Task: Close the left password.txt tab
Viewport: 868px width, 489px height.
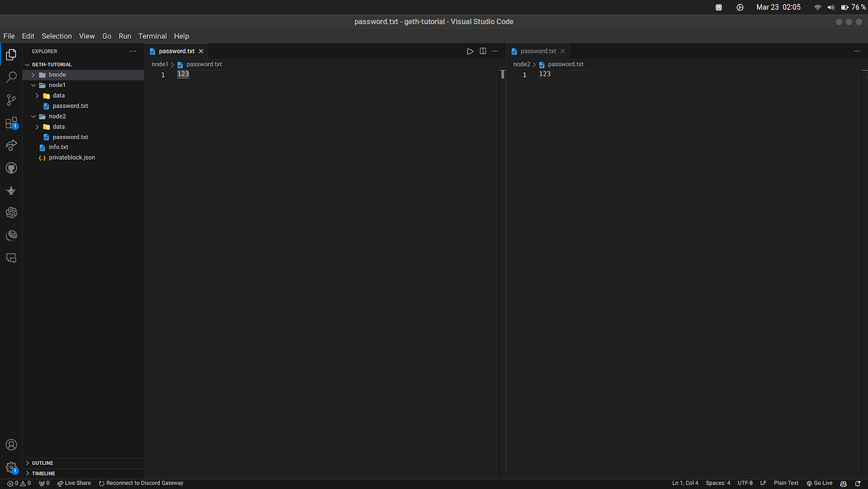Action: [x=201, y=52]
